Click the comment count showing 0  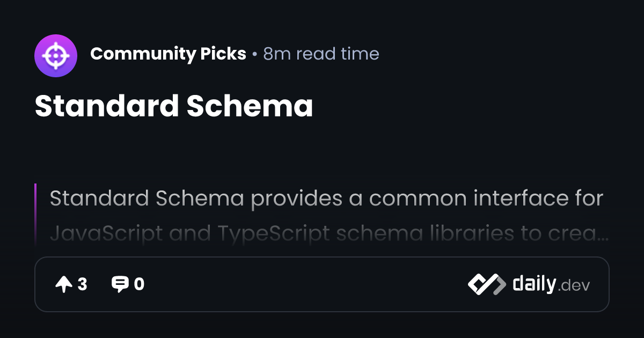(139, 284)
